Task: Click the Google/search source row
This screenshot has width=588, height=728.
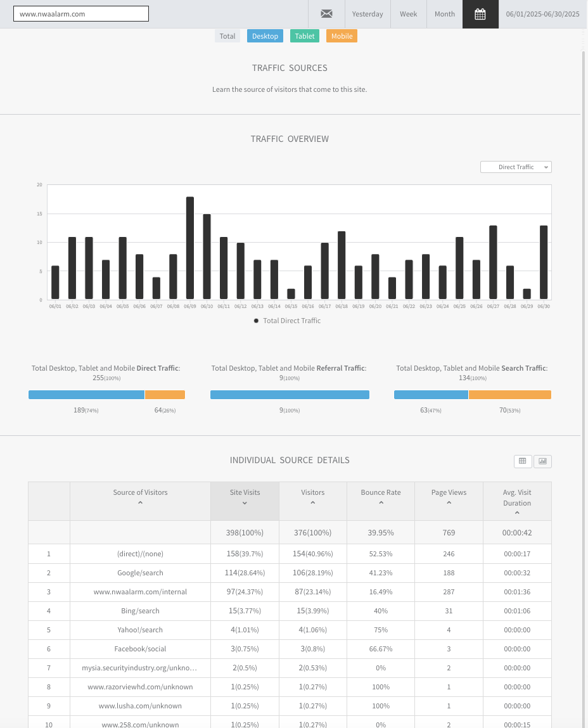Action: pyautogui.click(x=290, y=573)
